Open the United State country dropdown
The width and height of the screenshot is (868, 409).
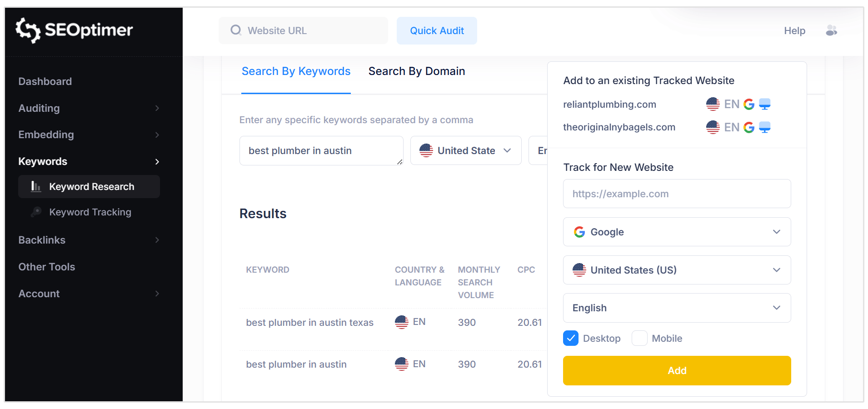465,150
